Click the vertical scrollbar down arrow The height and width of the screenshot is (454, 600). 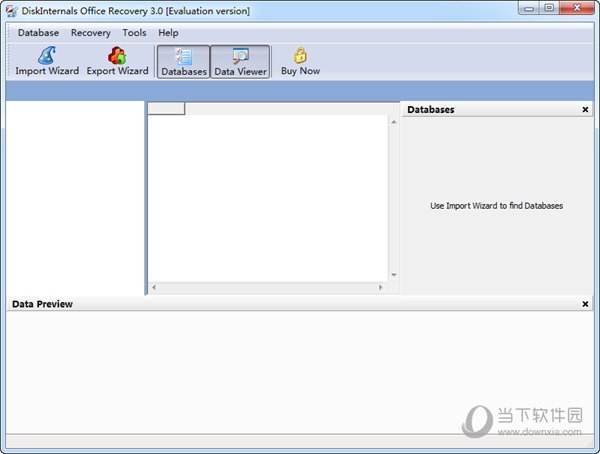[394, 275]
